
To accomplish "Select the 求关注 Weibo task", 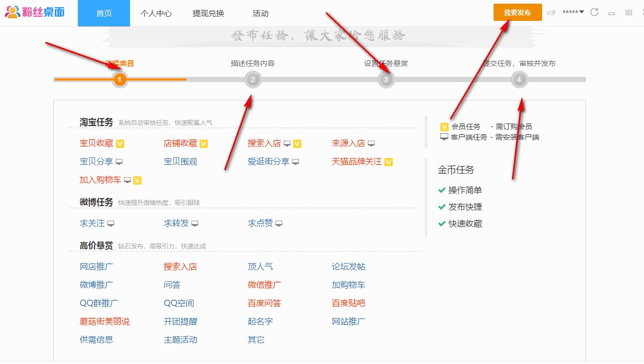I will (x=92, y=224).
